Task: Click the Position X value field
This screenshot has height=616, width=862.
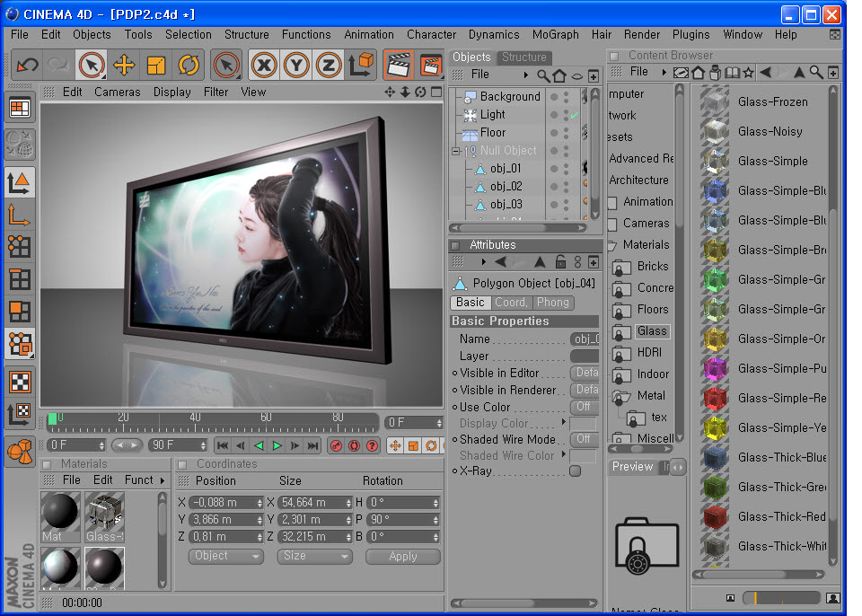Action: point(225,503)
